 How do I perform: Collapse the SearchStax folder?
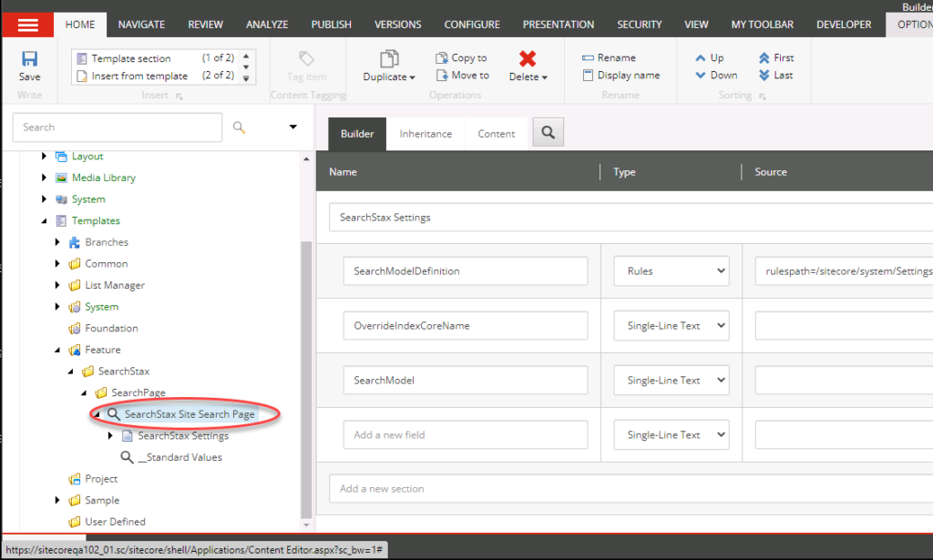pos(70,371)
